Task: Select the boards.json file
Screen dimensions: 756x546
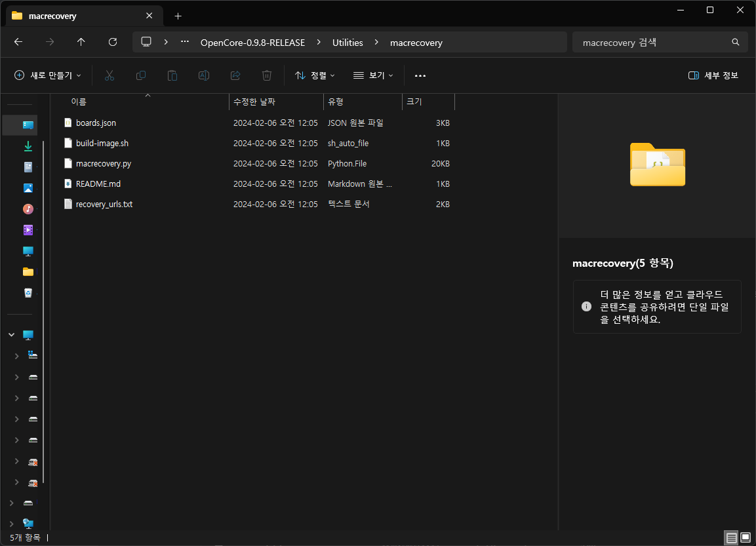Action: (96, 123)
